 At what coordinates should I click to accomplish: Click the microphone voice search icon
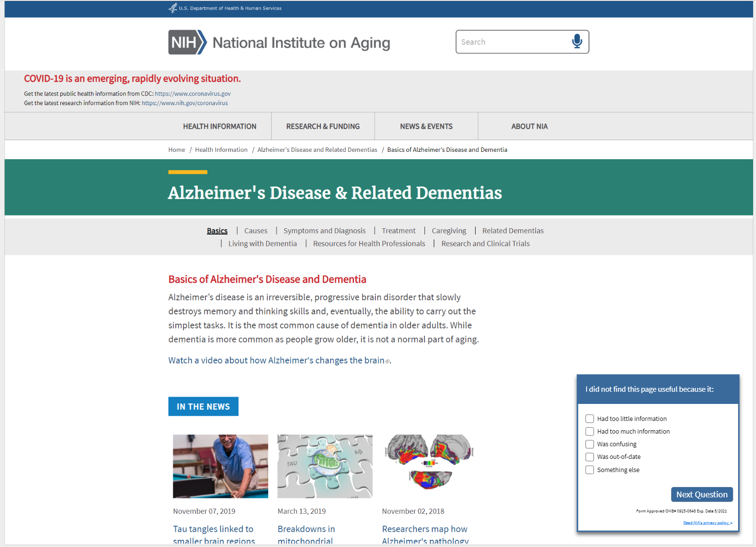(x=577, y=41)
